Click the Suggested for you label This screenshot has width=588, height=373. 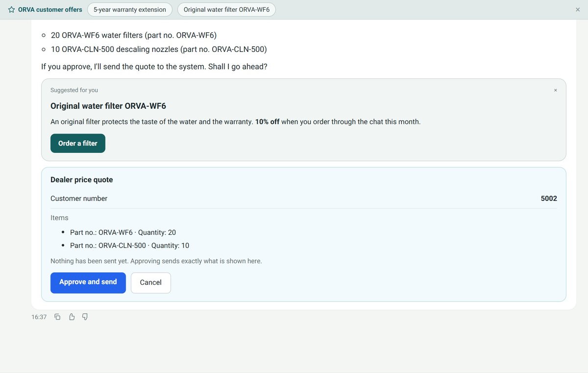click(x=74, y=90)
